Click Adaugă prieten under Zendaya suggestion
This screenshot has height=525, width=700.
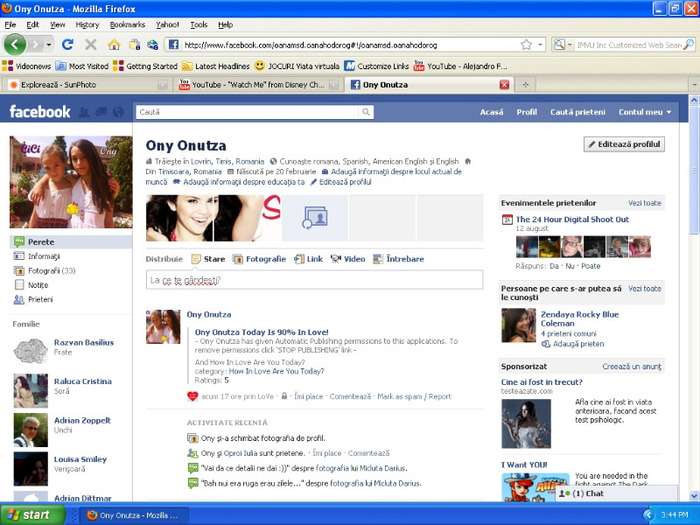[573, 344]
